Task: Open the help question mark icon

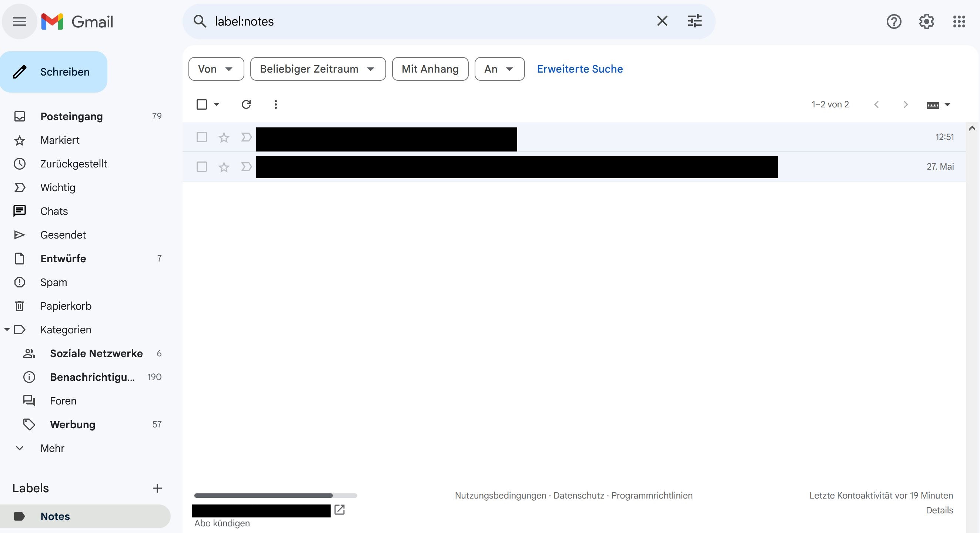Action: click(894, 22)
